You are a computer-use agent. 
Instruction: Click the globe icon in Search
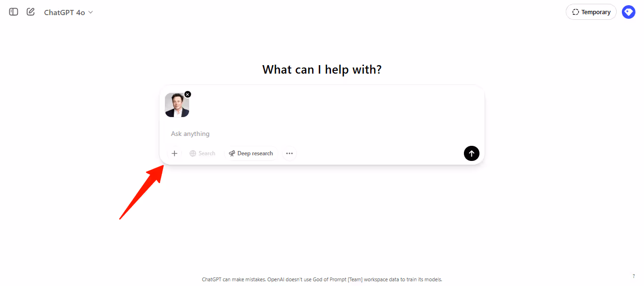[193, 153]
